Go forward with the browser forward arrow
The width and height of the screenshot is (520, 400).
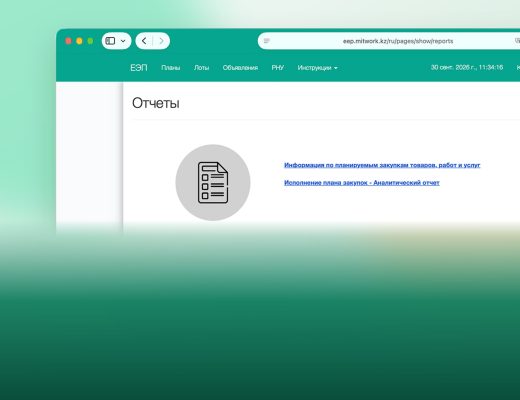click(x=161, y=41)
